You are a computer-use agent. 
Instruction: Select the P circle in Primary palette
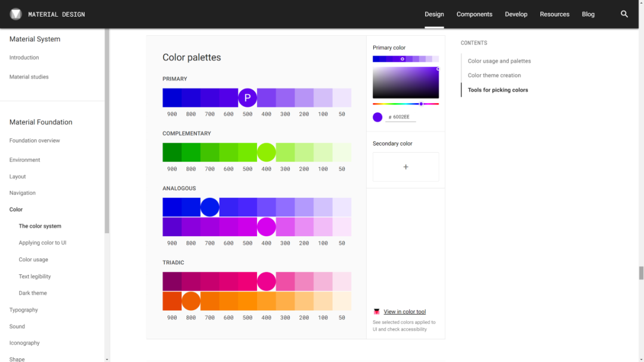coord(247,98)
